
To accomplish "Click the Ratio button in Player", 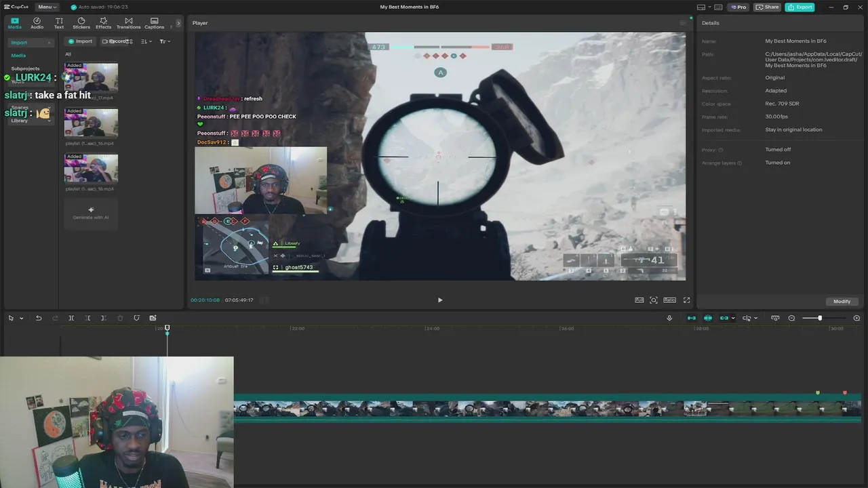I will click(x=669, y=300).
